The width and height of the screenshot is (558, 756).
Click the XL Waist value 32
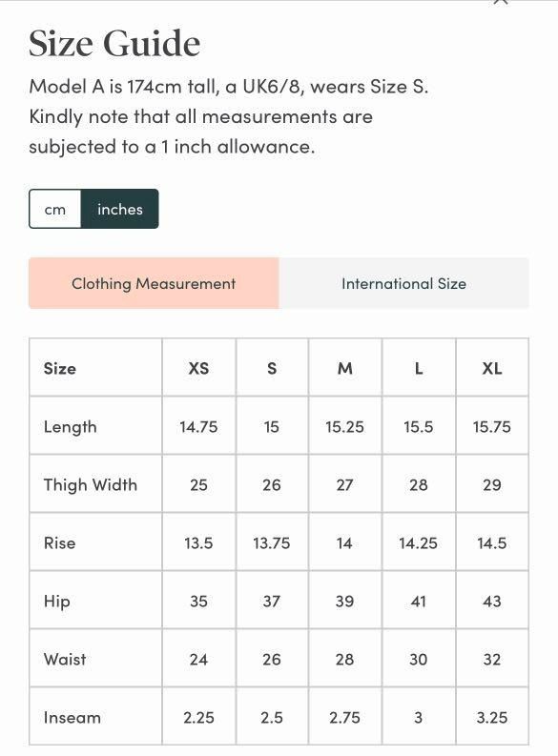click(x=492, y=659)
